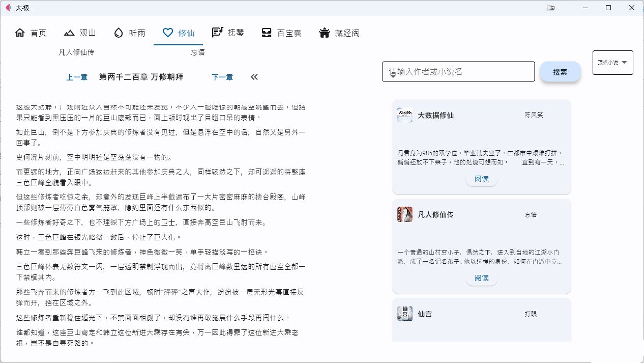Viewport: 644px width, 363px height.
Task: Open the 观山 mountain icon
Action: (69, 33)
